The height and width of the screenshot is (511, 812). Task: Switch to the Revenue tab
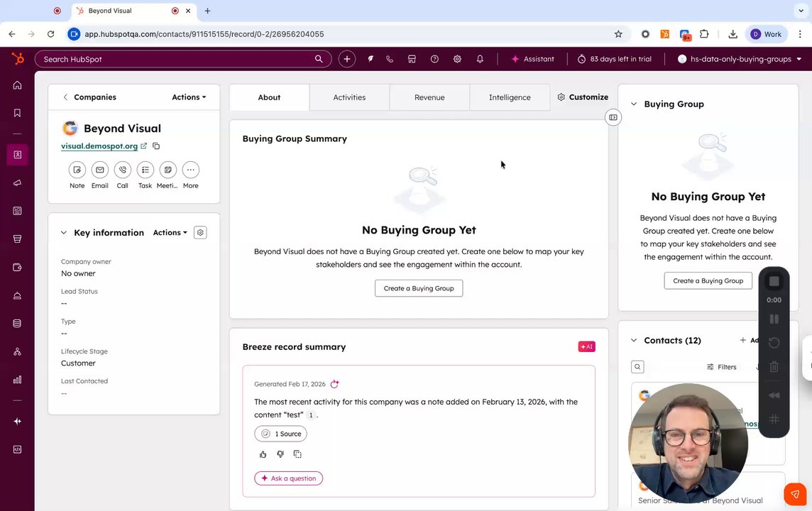pos(430,97)
